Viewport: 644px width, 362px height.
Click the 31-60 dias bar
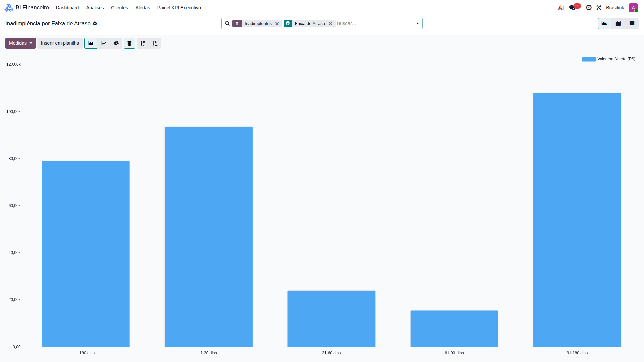pyautogui.click(x=331, y=319)
